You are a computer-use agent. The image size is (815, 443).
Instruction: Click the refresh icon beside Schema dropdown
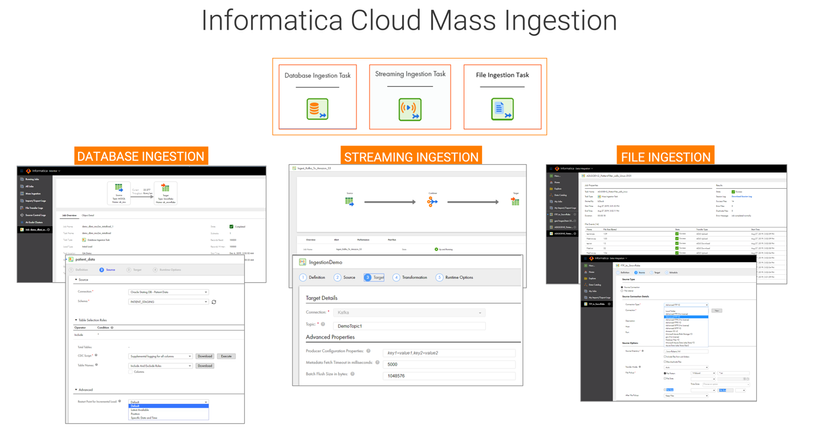pos(214,302)
